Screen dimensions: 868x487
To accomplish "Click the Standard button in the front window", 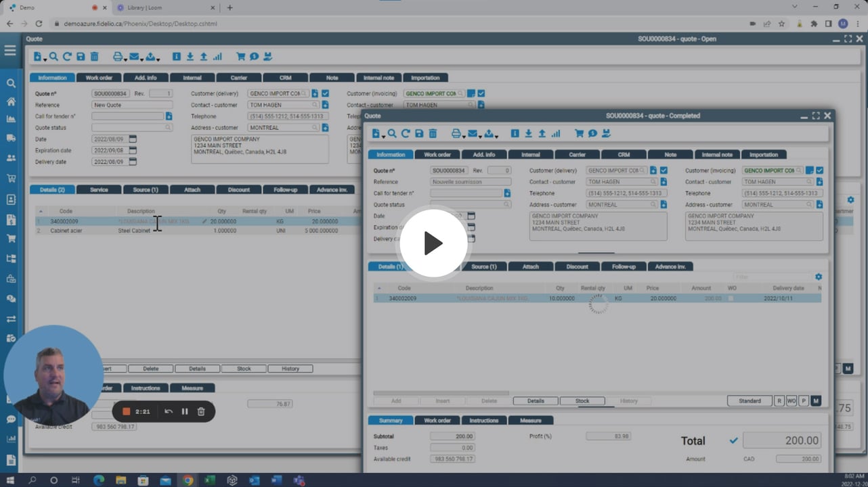I will click(750, 401).
